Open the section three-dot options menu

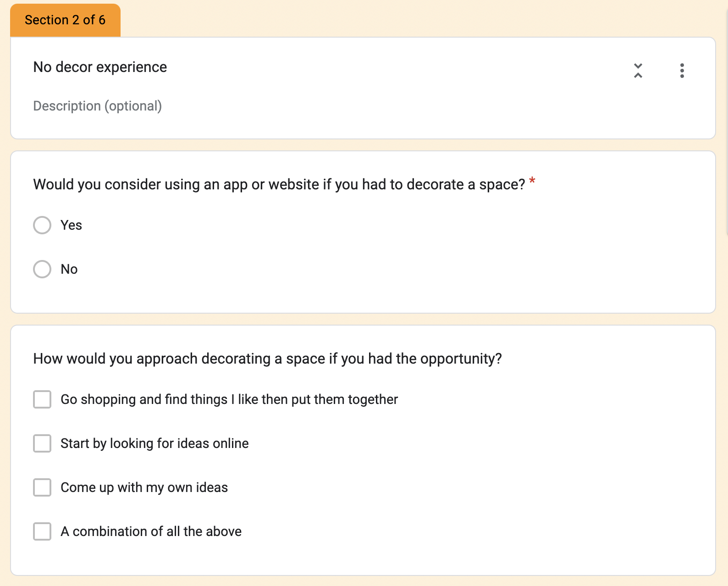(x=682, y=71)
